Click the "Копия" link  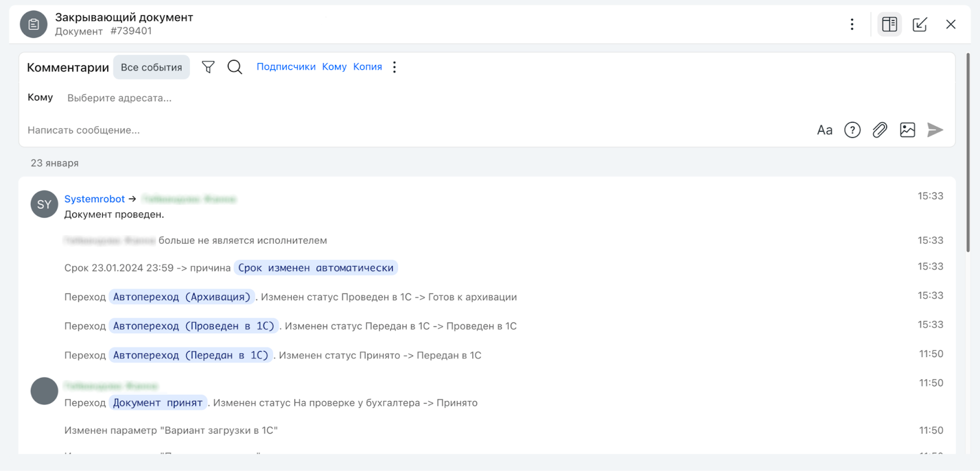click(367, 67)
